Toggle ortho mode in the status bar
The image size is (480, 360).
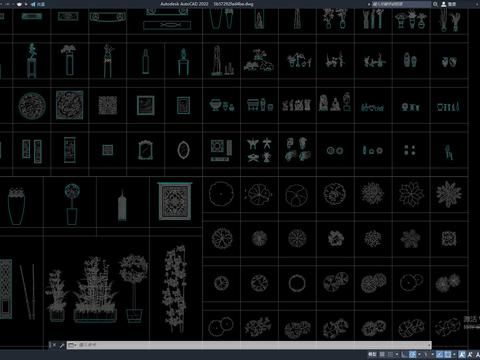pyautogui.click(x=404, y=354)
